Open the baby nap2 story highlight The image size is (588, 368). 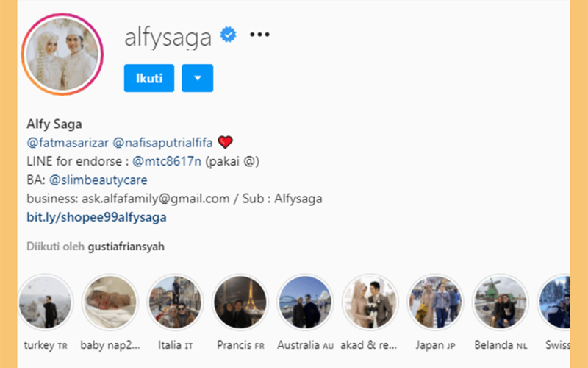(x=110, y=302)
